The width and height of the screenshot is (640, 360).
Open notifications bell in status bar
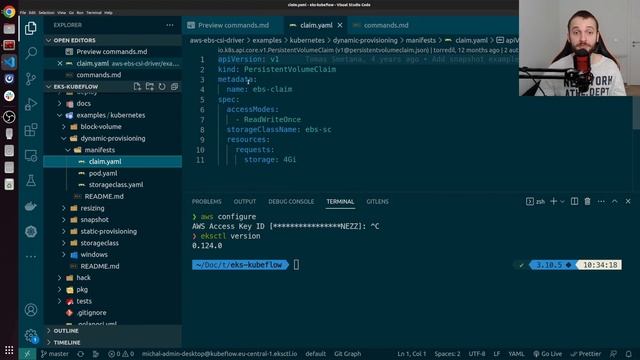(x=629, y=354)
